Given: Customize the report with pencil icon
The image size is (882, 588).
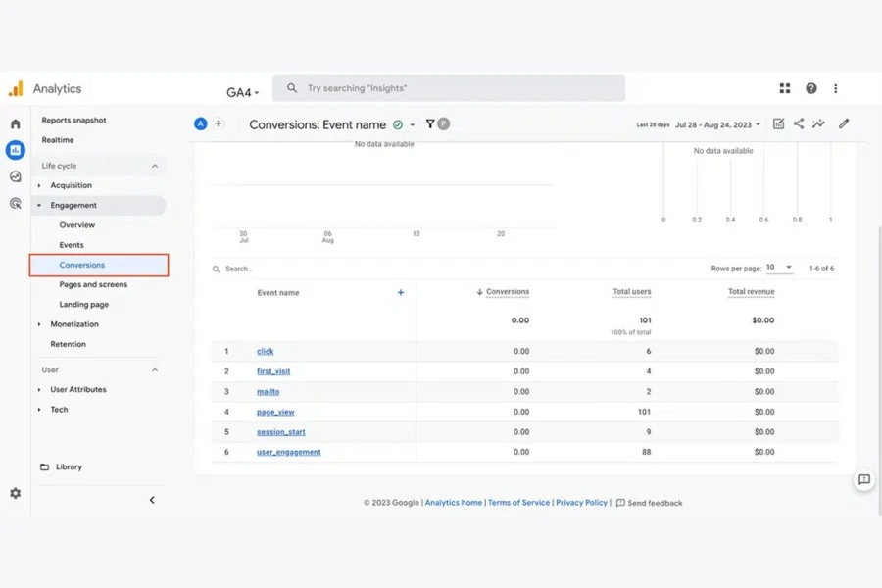Looking at the screenshot, I should (x=844, y=123).
